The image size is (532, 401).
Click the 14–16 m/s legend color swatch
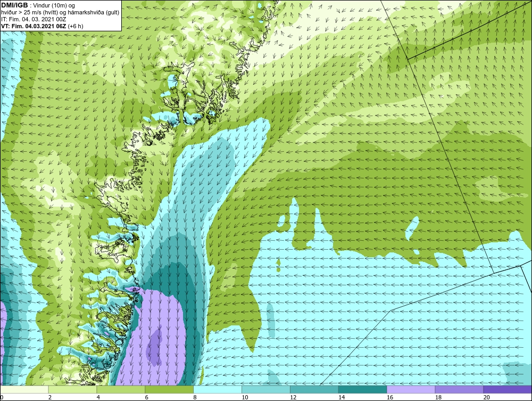coord(363,390)
